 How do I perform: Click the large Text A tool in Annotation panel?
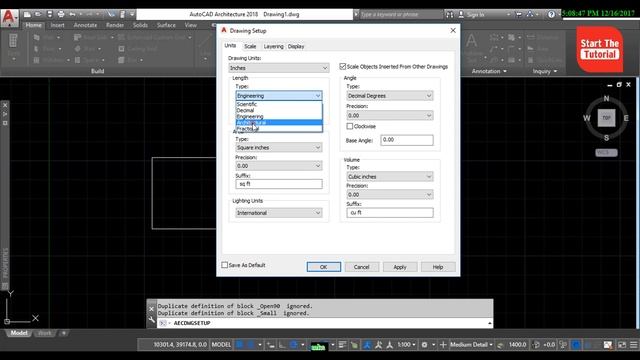472,41
